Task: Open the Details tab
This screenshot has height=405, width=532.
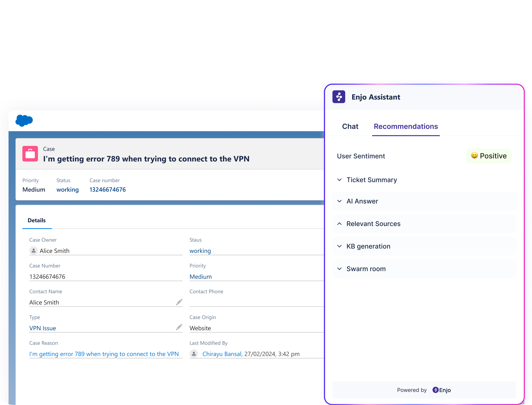Action: pyautogui.click(x=37, y=220)
